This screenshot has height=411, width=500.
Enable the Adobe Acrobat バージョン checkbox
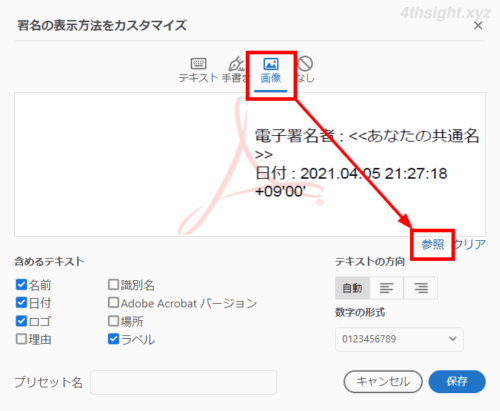(x=114, y=303)
